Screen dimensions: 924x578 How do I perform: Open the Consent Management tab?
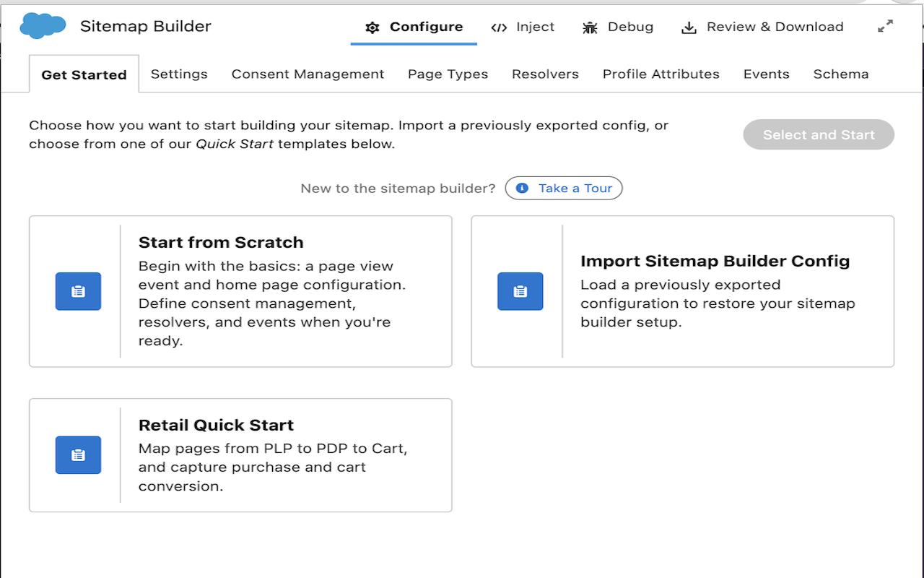pyautogui.click(x=308, y=74)
